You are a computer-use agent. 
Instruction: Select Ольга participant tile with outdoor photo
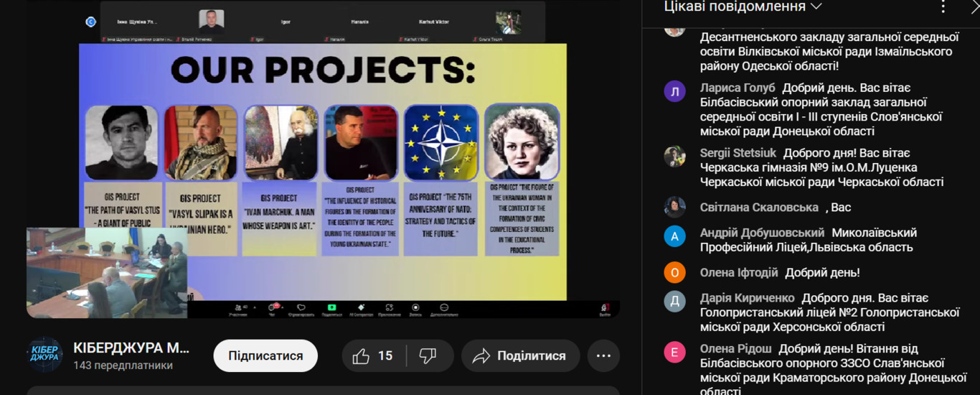(508, 22)
